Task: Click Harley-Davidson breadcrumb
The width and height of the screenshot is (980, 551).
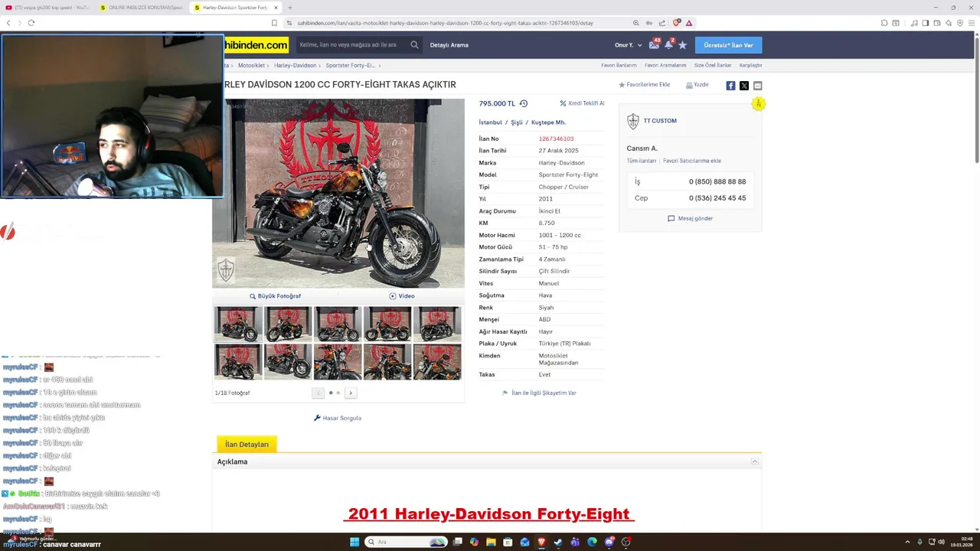Action: click(295, 66)
